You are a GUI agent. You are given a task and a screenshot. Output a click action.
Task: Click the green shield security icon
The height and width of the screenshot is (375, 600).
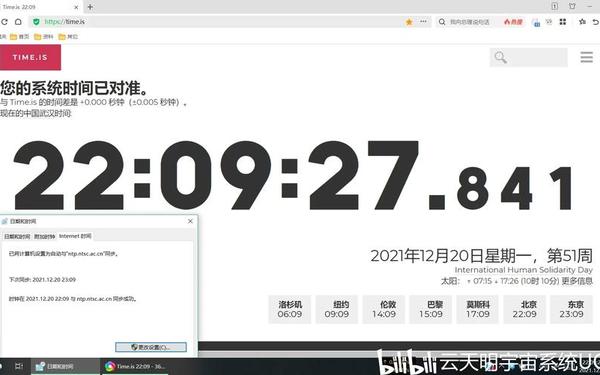[36, 22]
